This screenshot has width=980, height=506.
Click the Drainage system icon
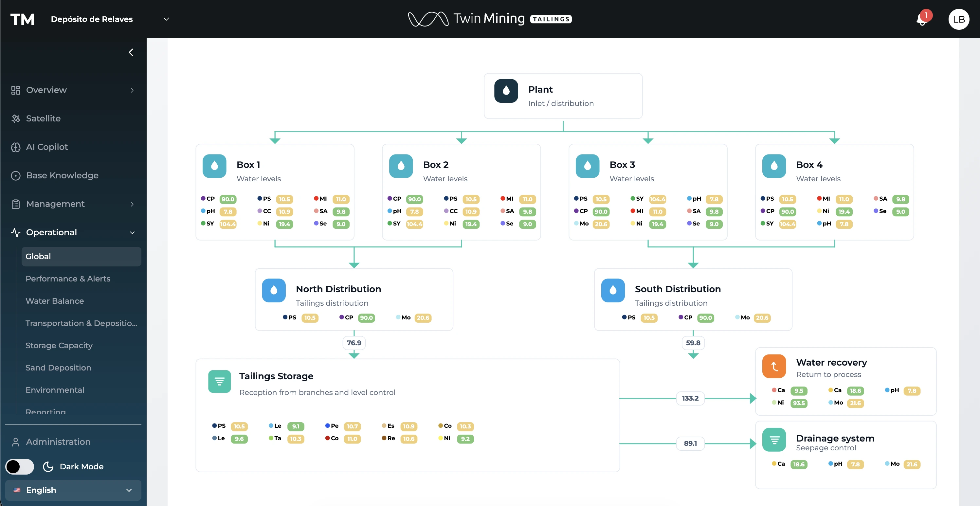774,440
